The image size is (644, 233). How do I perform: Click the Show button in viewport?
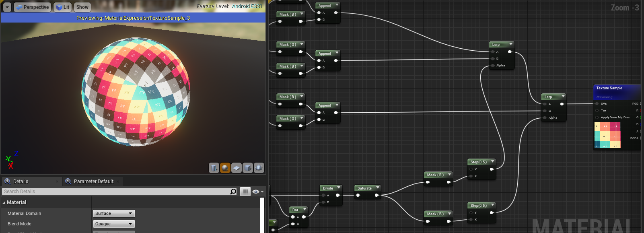(x=82, y=7)
